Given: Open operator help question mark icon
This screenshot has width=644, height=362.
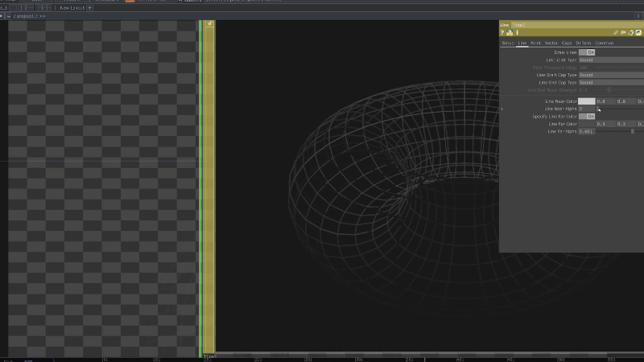Looking at the screenshot, I should click(x=503, y=33).
